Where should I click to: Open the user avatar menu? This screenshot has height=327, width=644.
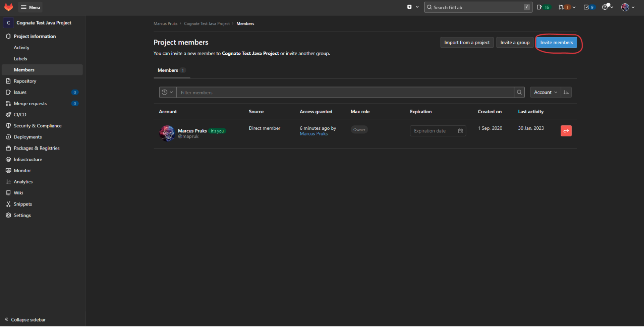click(x=628, y=7)
